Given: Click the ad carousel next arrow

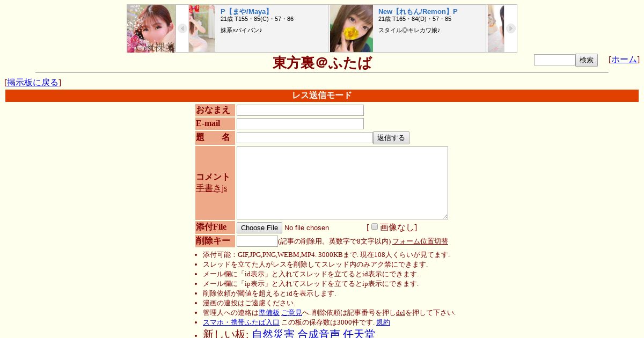Looking at the screenshot, I should tap(511, 28).
